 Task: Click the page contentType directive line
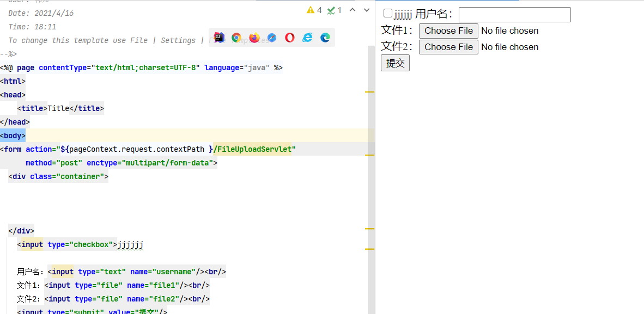tap(141, 67)
